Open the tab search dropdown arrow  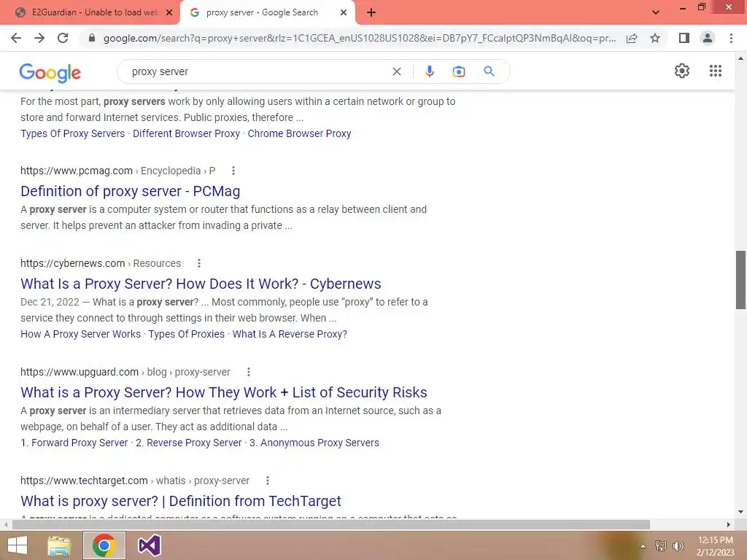tap(656, 12)
